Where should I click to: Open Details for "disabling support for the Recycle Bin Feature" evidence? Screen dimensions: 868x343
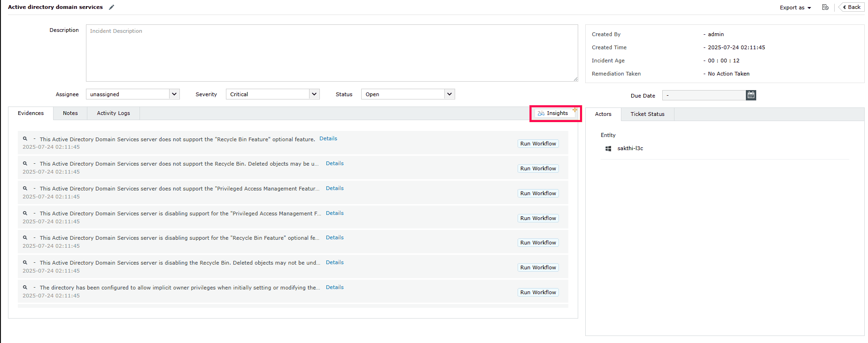point(335,237)
